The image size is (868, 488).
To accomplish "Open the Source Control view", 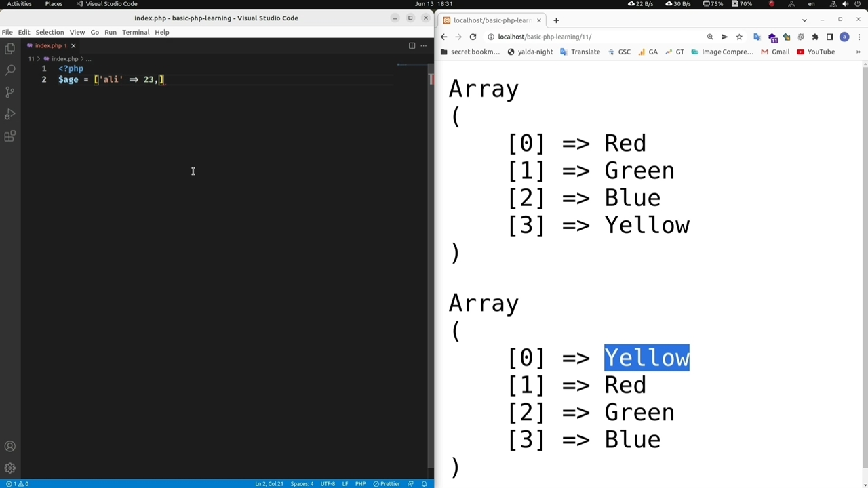I will point(9,92).
